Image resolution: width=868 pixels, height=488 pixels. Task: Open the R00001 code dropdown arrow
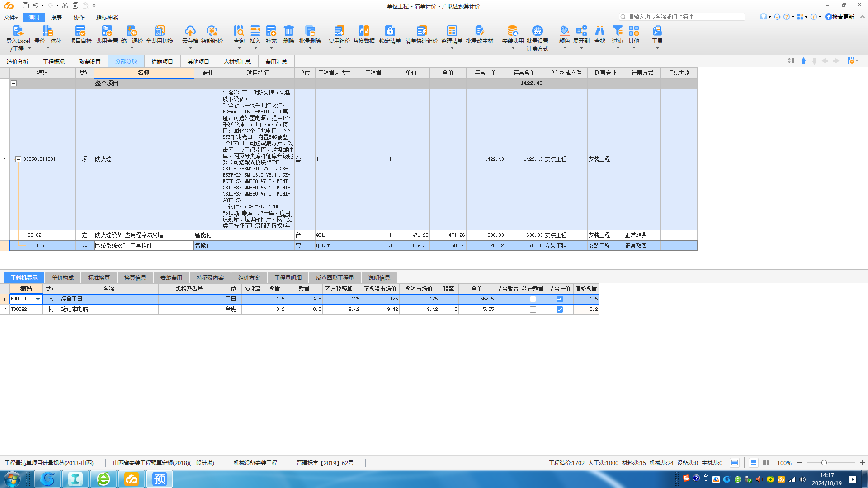38,299
